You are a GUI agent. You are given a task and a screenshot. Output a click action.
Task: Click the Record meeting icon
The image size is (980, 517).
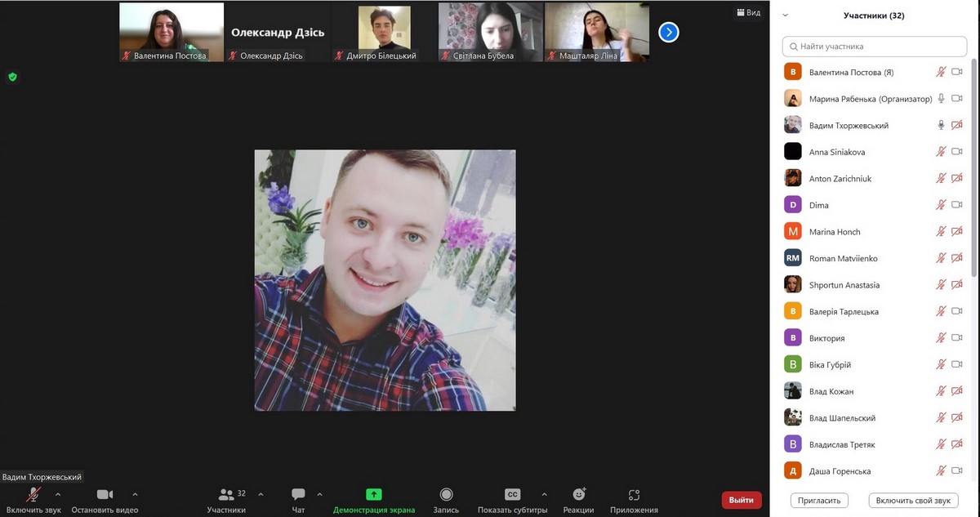point(446,495)
